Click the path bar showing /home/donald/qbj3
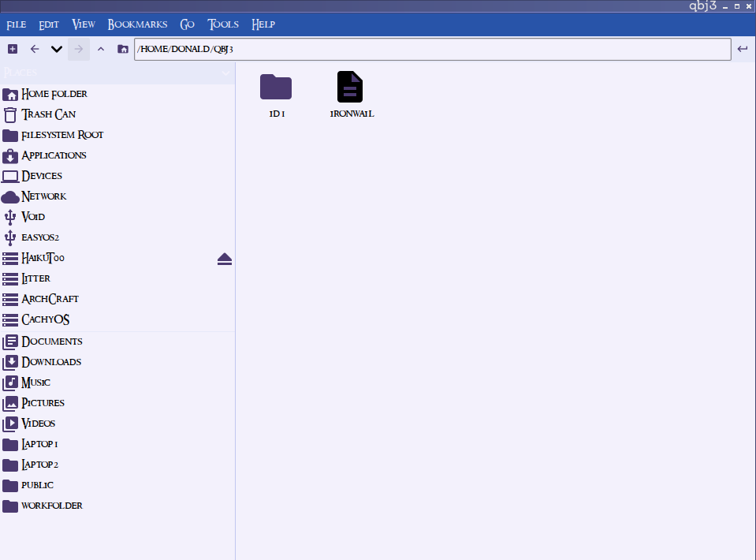The width and height of the screenshot is (756, 560). point(432,49)
